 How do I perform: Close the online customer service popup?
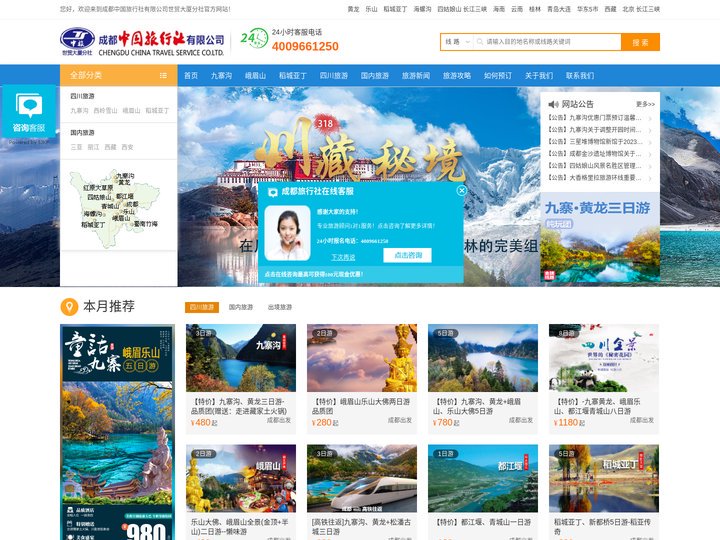461,190
